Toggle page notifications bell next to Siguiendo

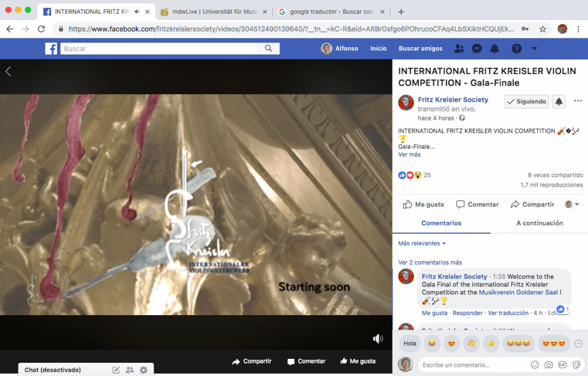559,102
